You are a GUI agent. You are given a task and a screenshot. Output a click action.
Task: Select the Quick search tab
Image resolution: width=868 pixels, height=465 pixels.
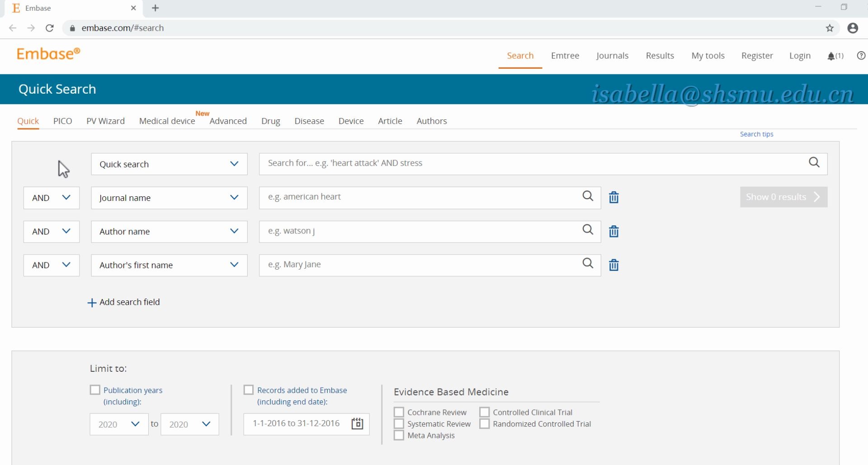(x=28, y=121)
